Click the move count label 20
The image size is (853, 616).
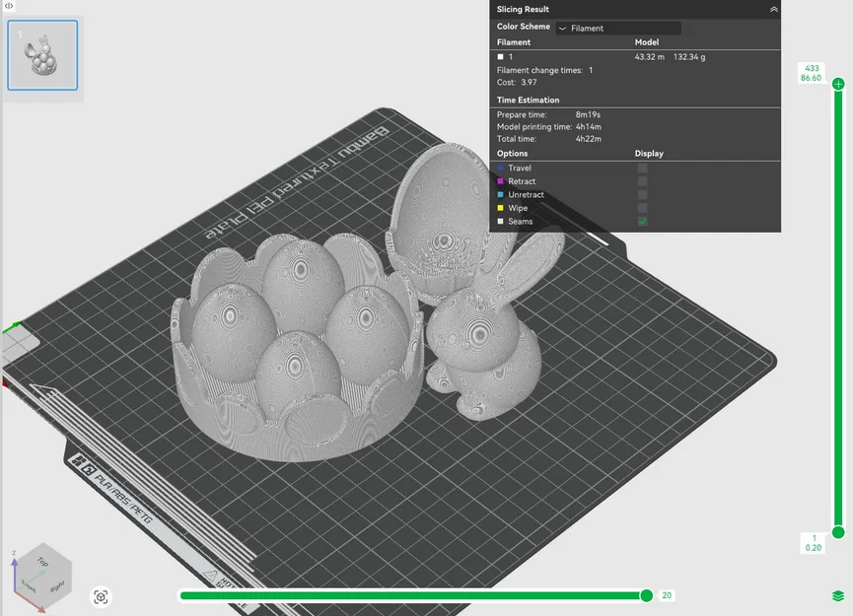(x=667, y=595)
